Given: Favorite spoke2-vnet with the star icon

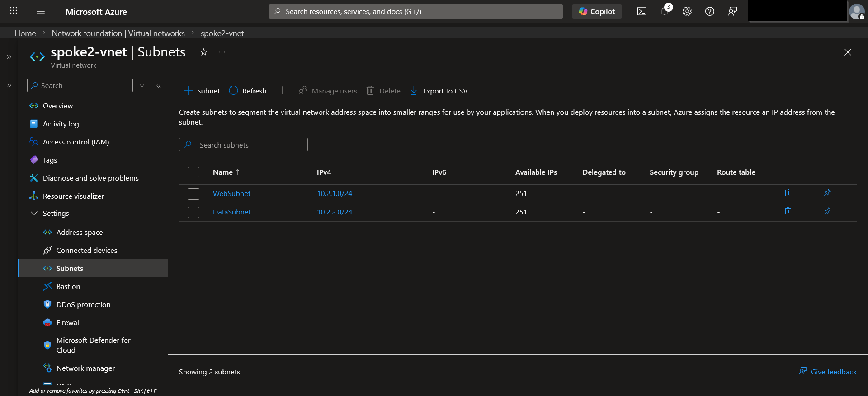Looking at the screenshot, I should click(x=204, y=52).
